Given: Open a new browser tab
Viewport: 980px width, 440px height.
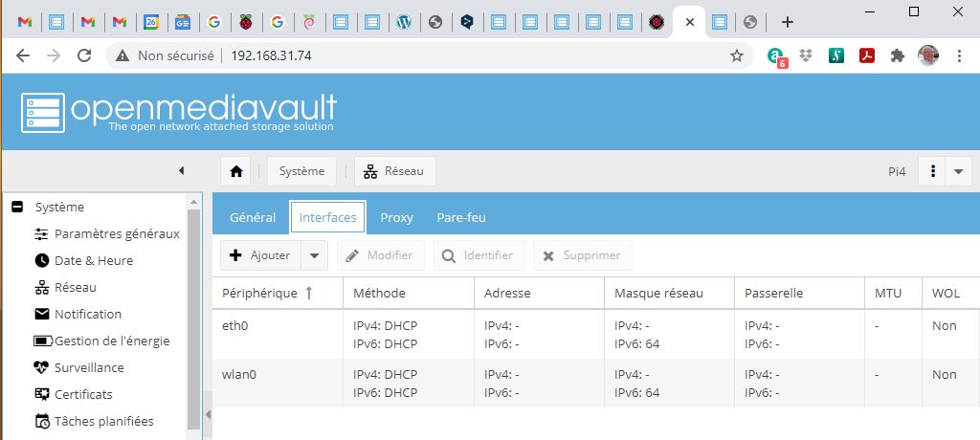Looking at the screenshot, I should click(788, 23).
